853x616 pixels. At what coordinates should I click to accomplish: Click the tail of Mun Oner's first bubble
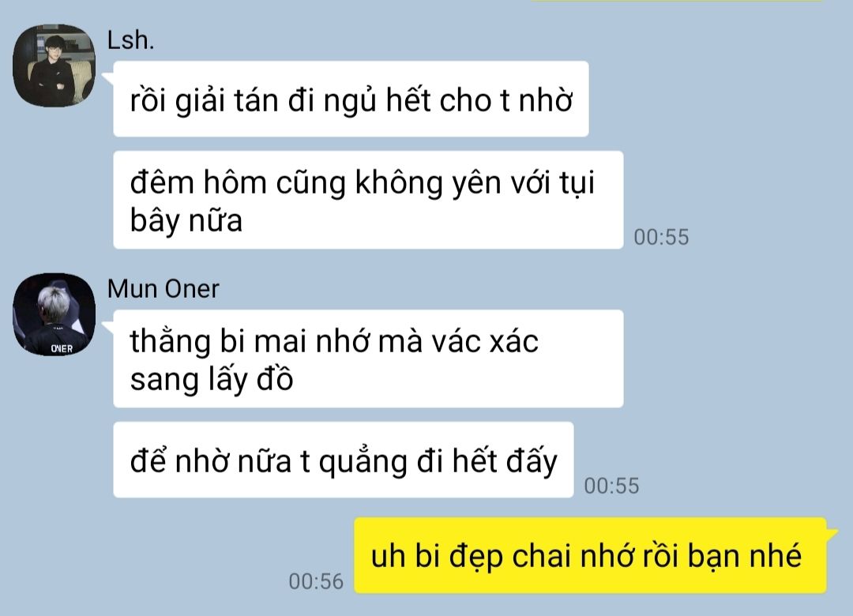[107, 328]
